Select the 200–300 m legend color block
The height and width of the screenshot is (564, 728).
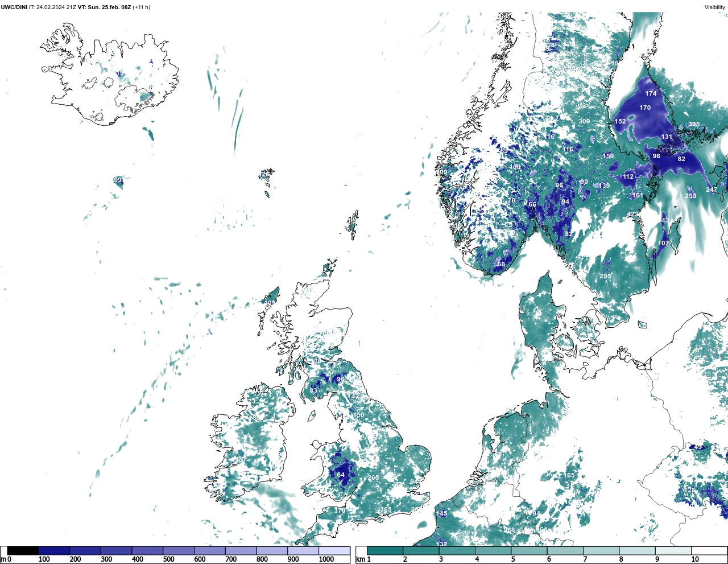point(85,551)
